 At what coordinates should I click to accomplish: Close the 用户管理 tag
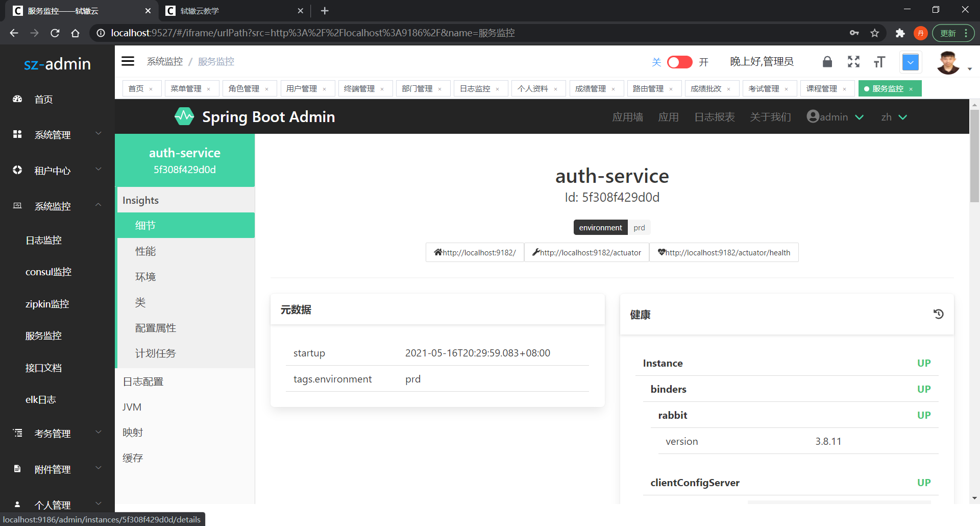(x=324, y=89)
